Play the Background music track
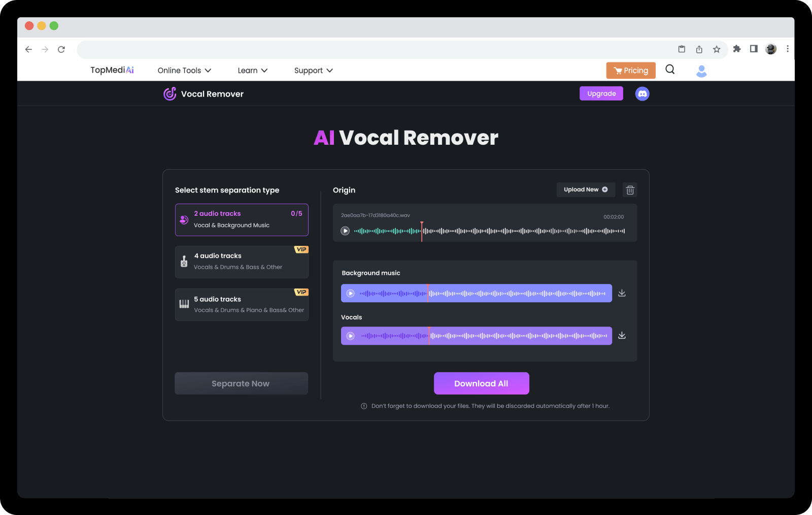 (x=350, y=293)
